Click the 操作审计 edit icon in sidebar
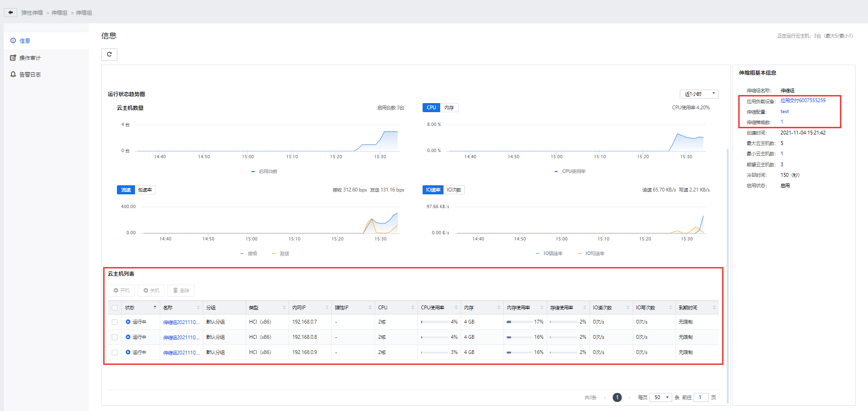Image resolution: width=868 pixels, height=411 pixels. (13, 58)
